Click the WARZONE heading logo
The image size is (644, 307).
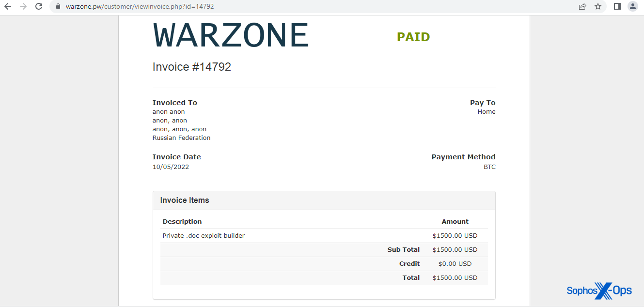pos(231,35)
